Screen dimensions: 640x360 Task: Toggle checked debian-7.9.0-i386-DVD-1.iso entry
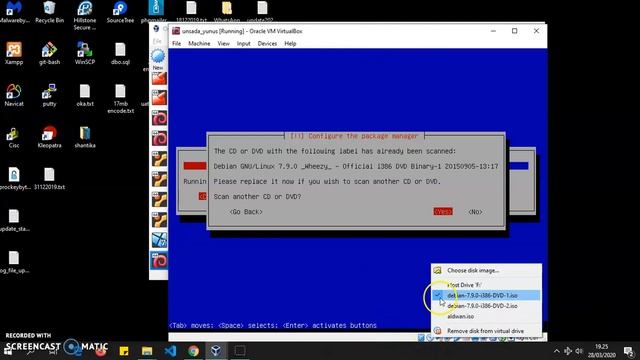(487, 295)
